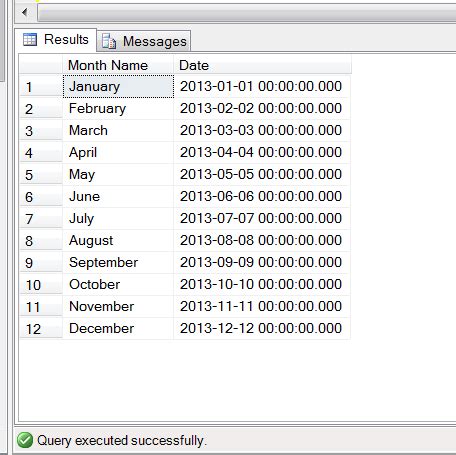Select the 2013-06-06 date cell
The width and height of the screenshot is (456, 455).
pyautogui.click(x=262, y=197)
